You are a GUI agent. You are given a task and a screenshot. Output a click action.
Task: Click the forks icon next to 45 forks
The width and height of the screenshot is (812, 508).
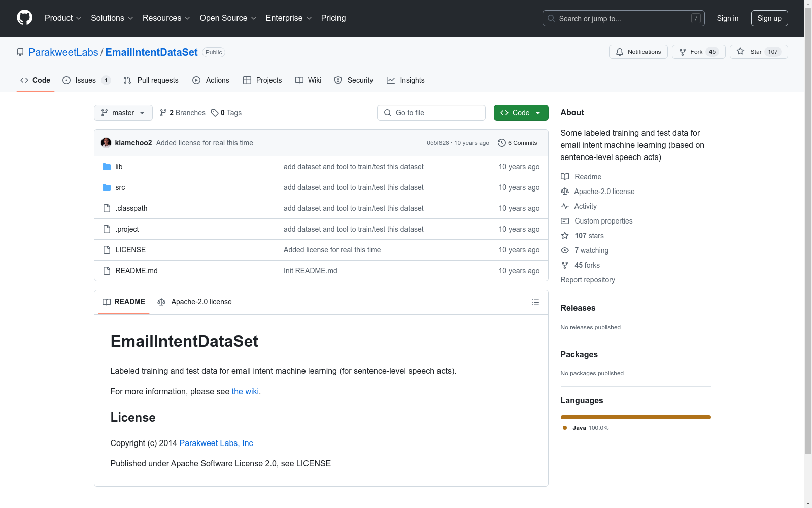tap(565, 265)
